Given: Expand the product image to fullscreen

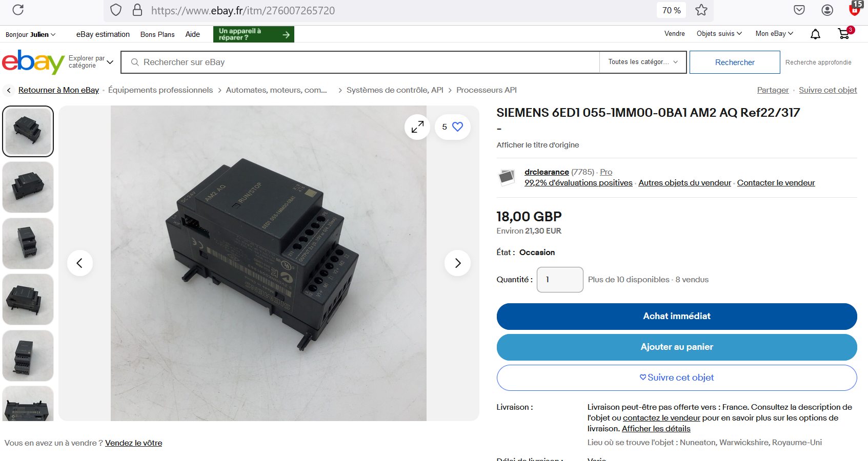Looking at the screenshot, I should [417, 127].
